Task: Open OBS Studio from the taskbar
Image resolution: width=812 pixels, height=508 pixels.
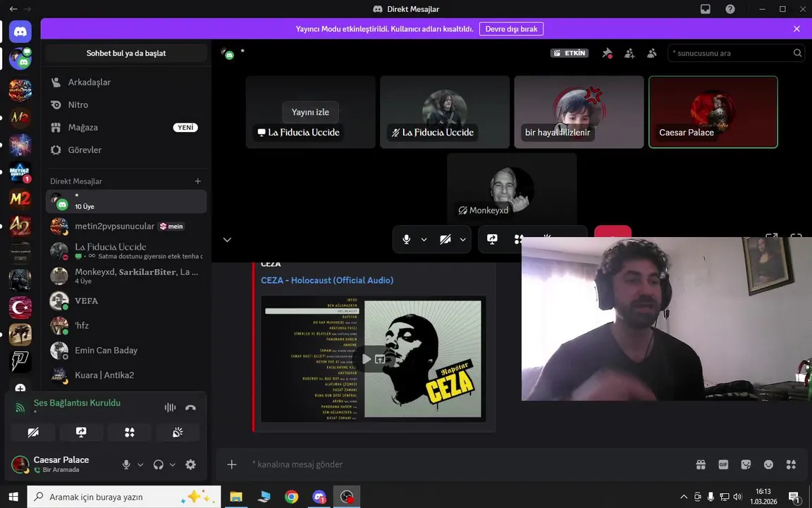Action: (x=347, y=497)
